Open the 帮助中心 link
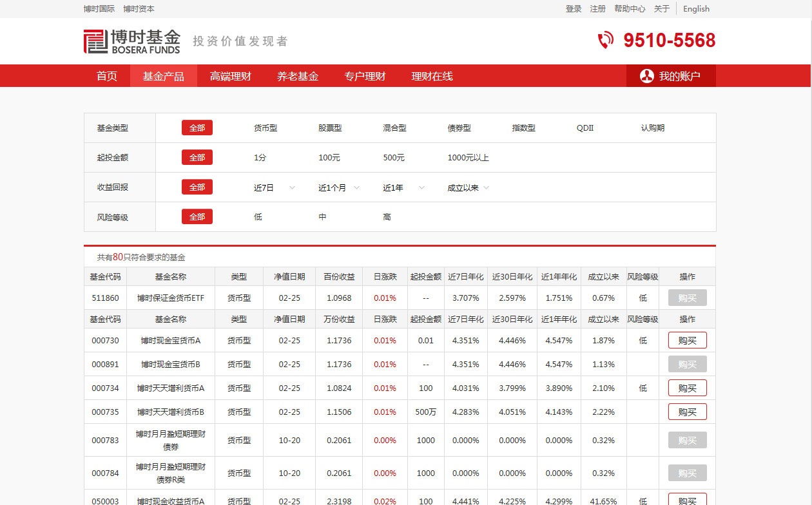 pyautogui.click(x=630, y=9)
